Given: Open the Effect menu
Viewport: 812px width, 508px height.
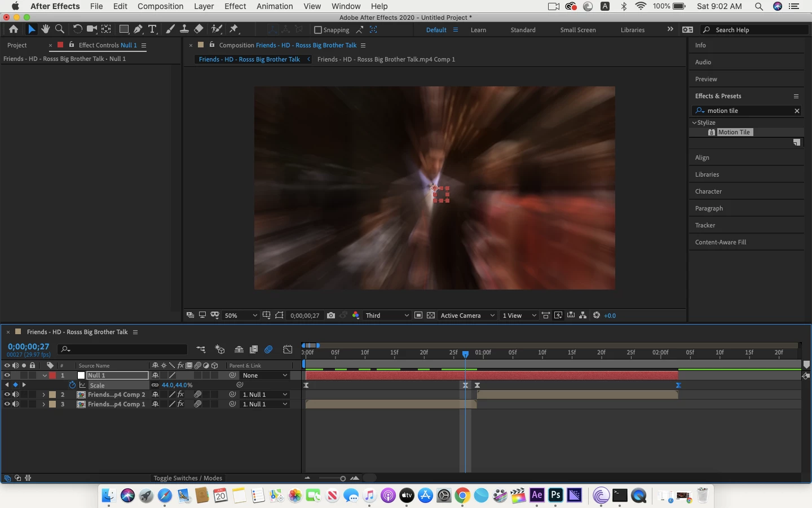Looking at the screenshot, I should pyautogui.click(x=235, y=6).
